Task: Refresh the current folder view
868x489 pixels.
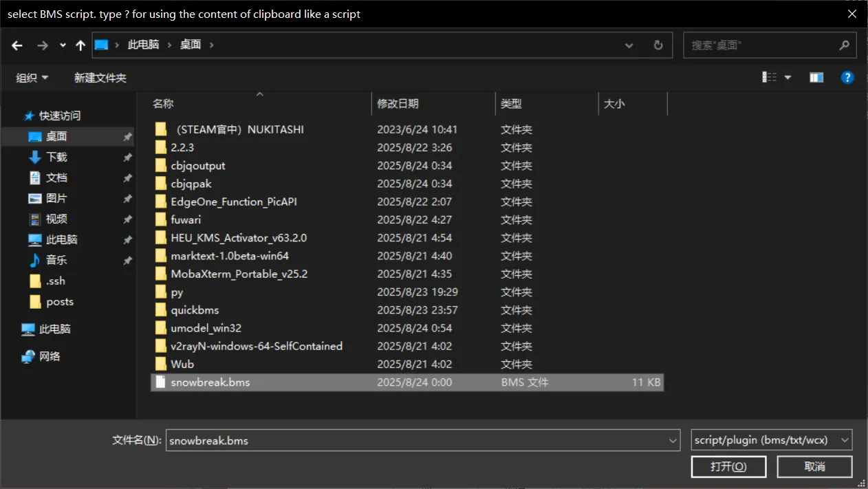Action: pos(658,45)
